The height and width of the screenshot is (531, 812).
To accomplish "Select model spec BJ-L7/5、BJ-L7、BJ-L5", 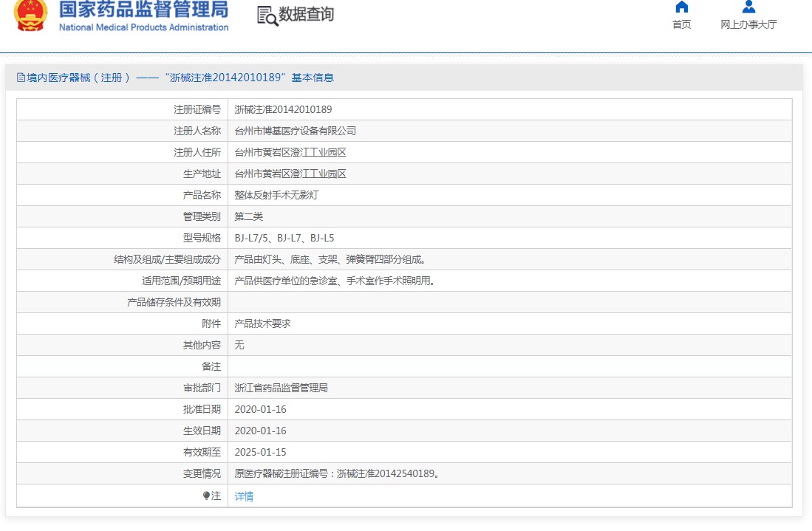I will (284, 238).
